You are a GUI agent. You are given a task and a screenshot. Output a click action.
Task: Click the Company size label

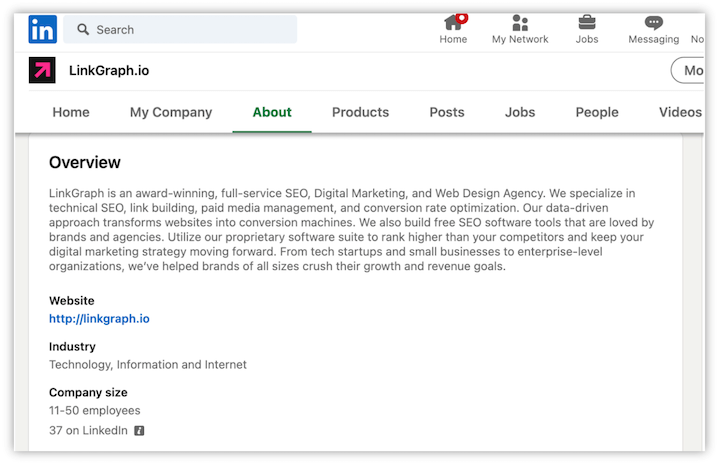(x=88, y=392)
